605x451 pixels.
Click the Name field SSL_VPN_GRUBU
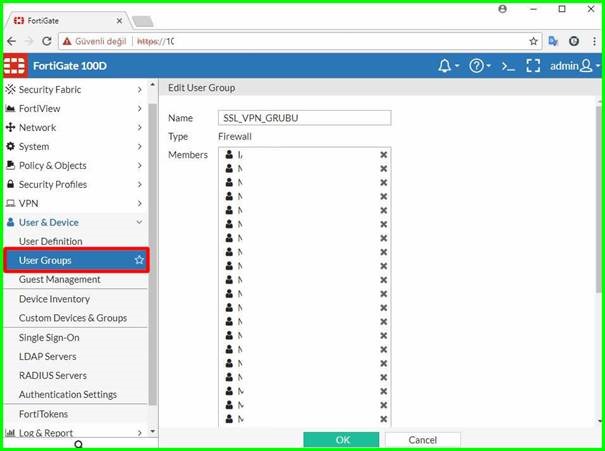point(304,118)
